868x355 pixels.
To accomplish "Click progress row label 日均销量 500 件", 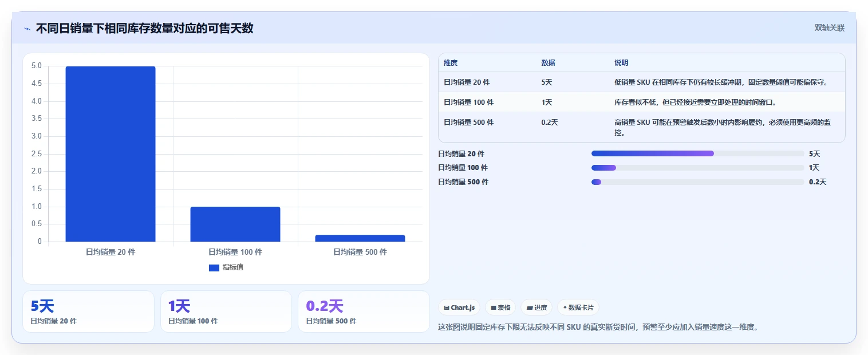I will click(x=463, y=182).
